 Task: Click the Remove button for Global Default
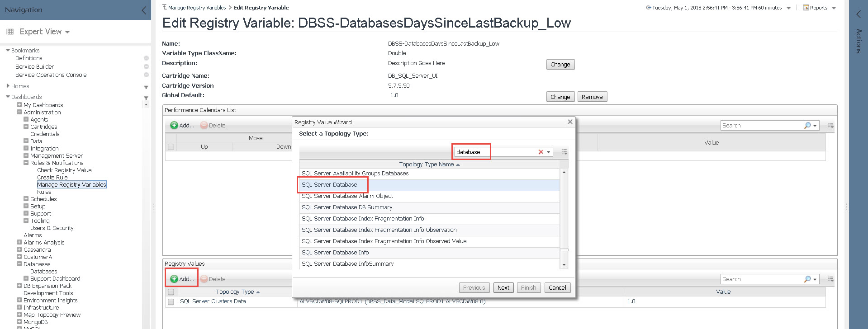(592, 97)
